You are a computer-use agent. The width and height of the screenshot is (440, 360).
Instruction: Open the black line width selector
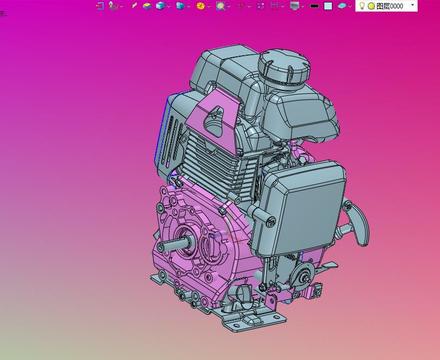[314, 6]
